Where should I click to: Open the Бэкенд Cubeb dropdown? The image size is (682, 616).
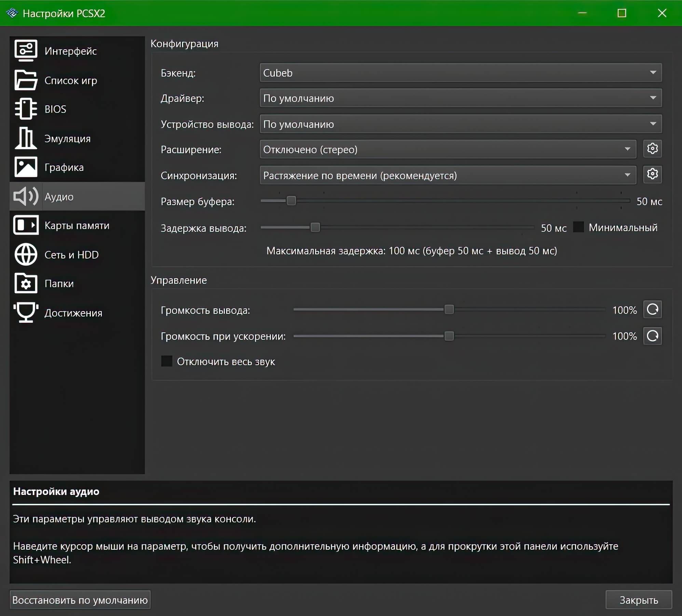[x=461, y=72]
